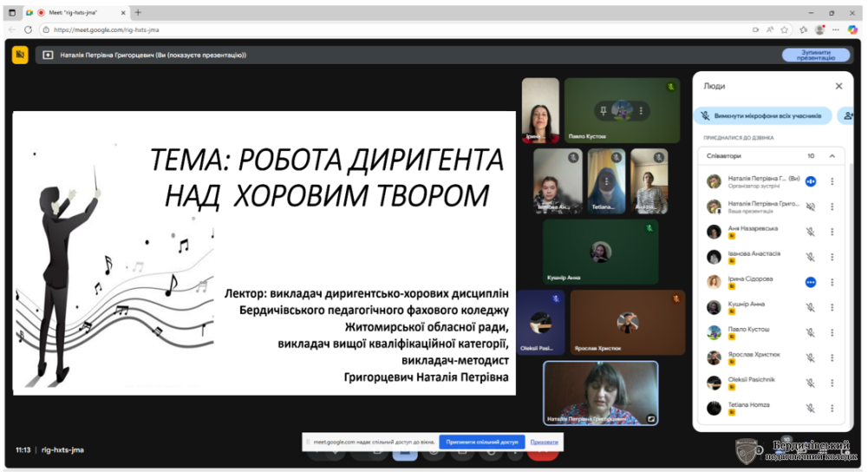Mute Аня Назаревська's microphone

(810, 232)
